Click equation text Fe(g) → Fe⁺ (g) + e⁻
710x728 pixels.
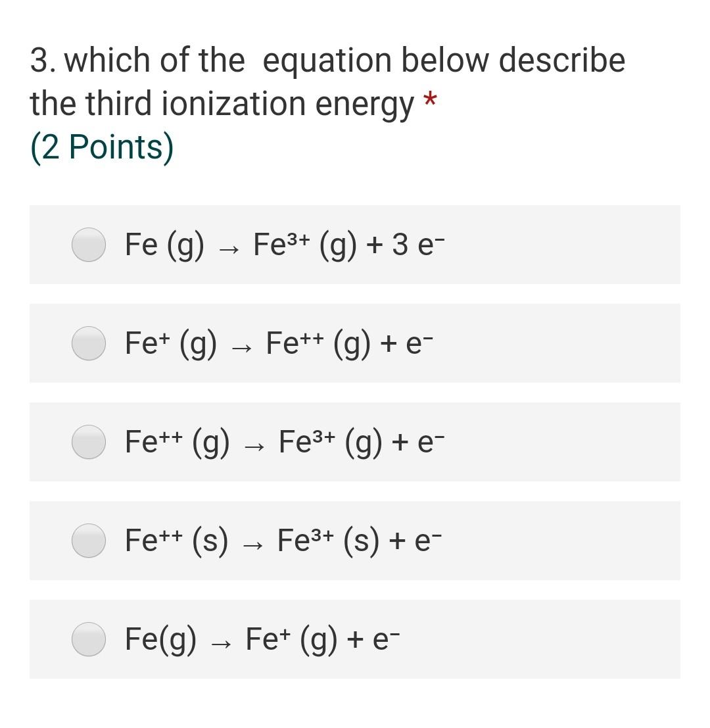coord(262,640)
